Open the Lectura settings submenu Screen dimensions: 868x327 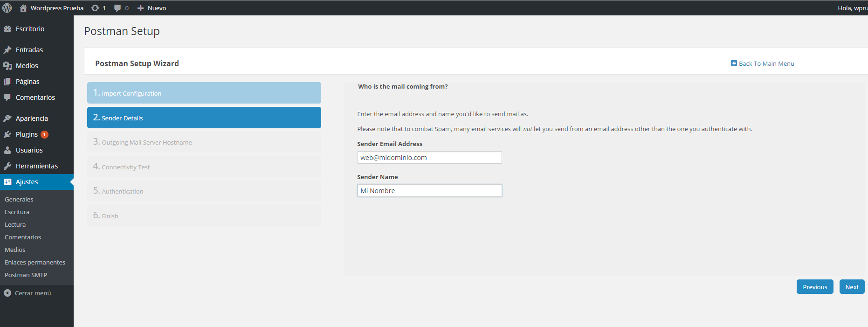15,224
